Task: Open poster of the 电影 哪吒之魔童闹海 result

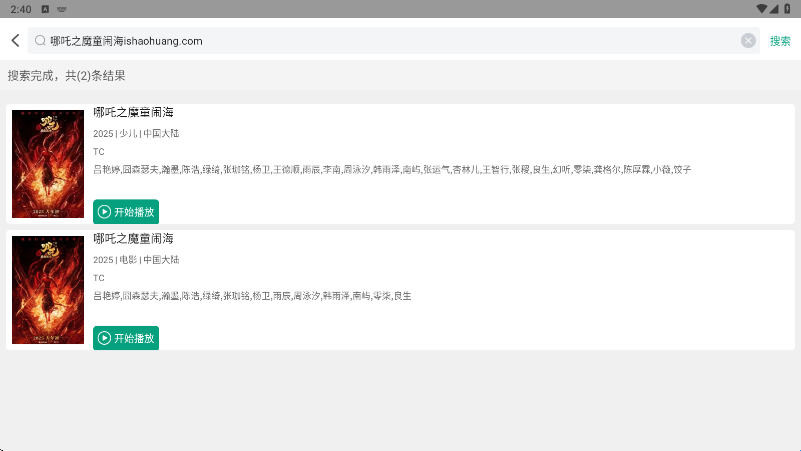Action: point(48,290)
